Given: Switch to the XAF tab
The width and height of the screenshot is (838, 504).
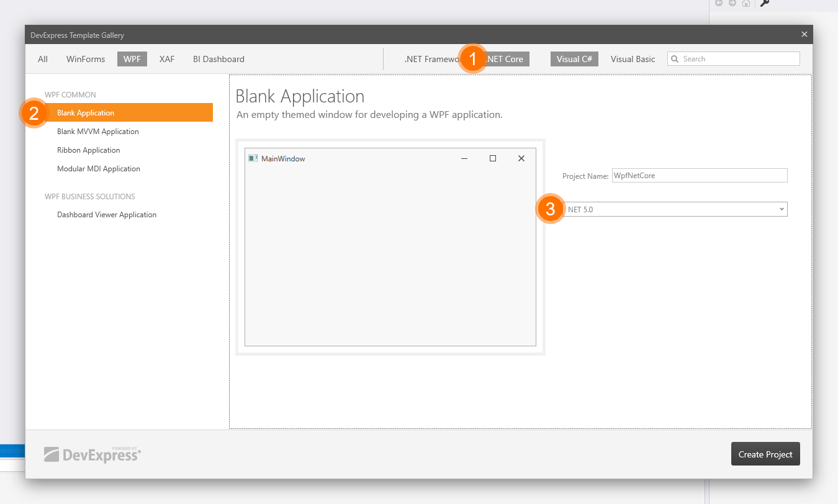Looking at the screenshot, I should [167, 59].
